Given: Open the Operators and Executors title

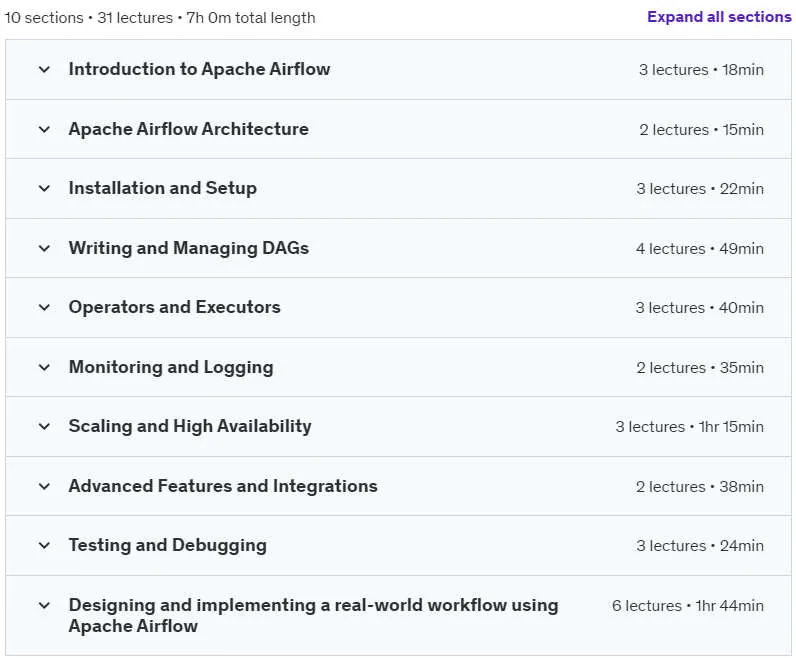Looking at the screenshot, I should [174, 307].
